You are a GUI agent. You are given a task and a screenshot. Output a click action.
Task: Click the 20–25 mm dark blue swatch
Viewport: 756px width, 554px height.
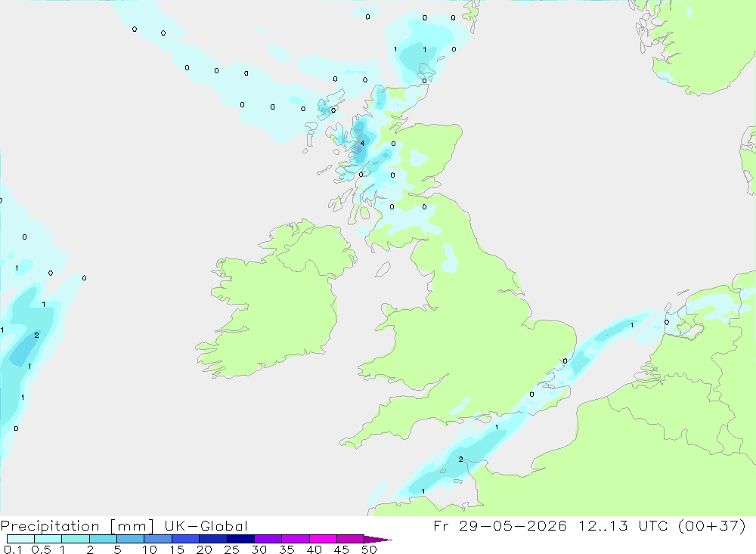[x=212, y=539]
